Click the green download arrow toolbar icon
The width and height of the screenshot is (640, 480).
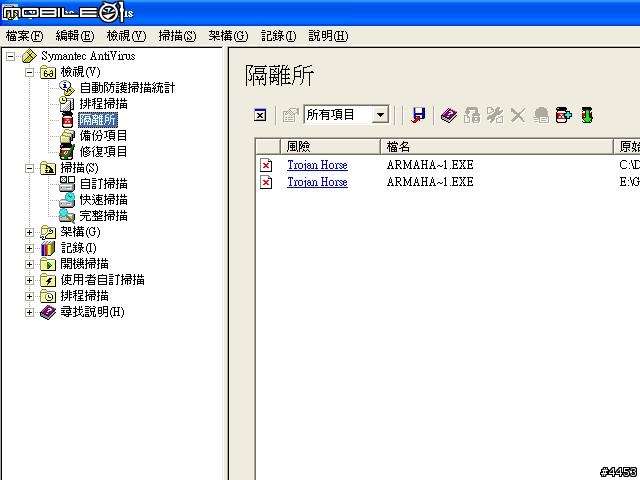coord(587,115)
